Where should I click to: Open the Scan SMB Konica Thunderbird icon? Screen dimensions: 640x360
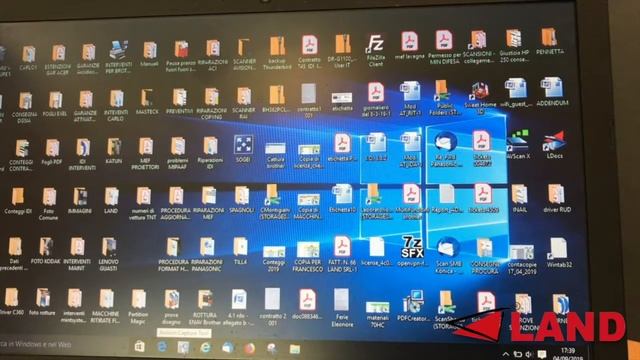point(448,248)
